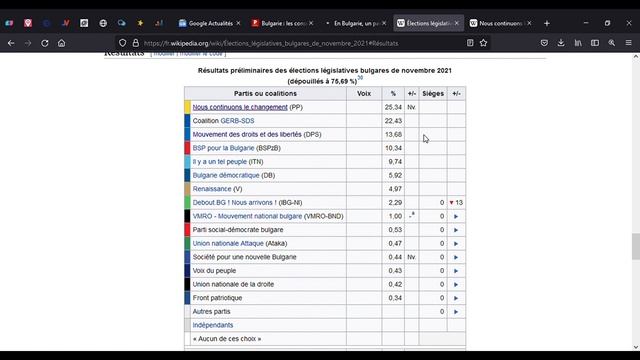Click the Autres partis row text
The width and height of the screenshot is (640, 360).
point(211,311)
